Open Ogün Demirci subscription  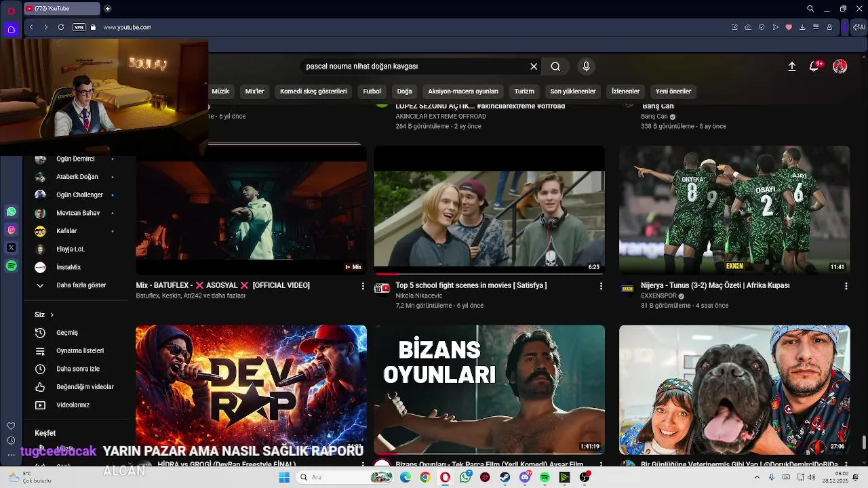coord(75,159)
